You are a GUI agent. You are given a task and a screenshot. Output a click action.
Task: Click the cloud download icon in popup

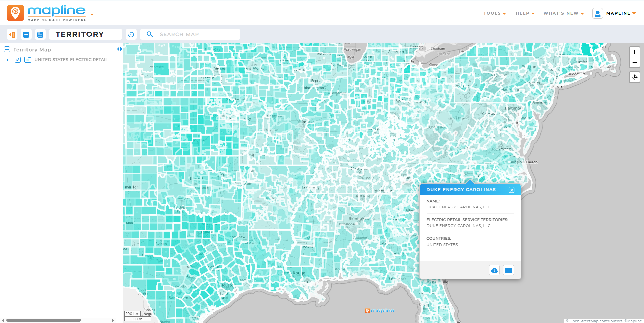494,270
